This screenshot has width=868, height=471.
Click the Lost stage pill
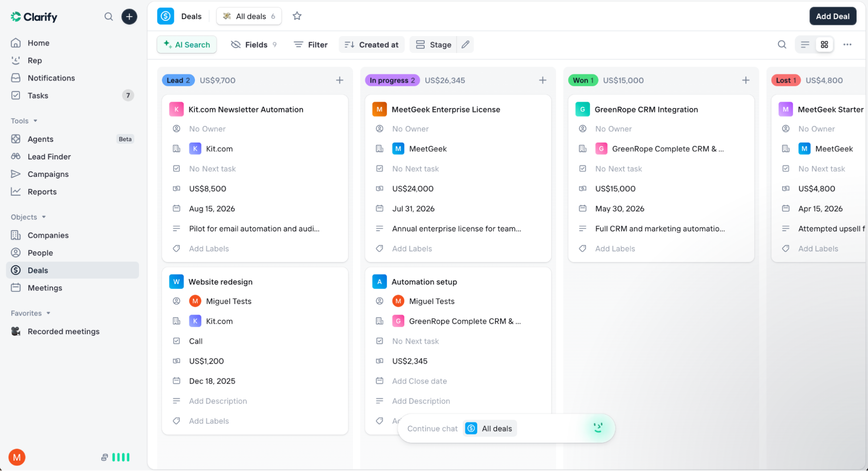[785, 80]
